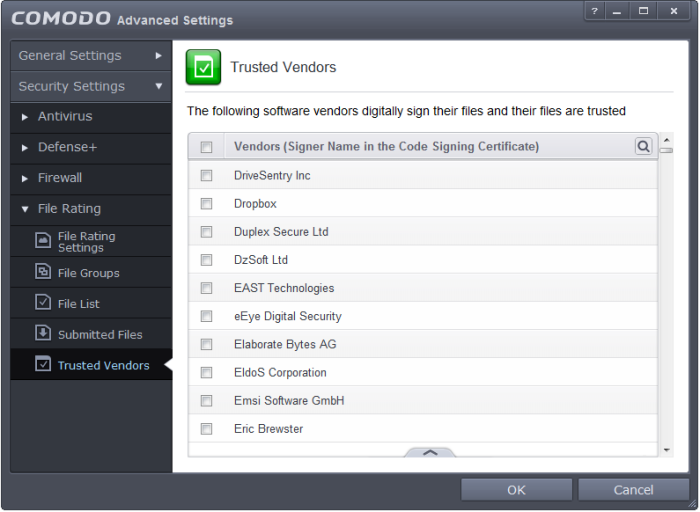Viewport: 700px width, 512px height.
Task: Check the EAST Technologies checkbox
Action: coord(206,288)
